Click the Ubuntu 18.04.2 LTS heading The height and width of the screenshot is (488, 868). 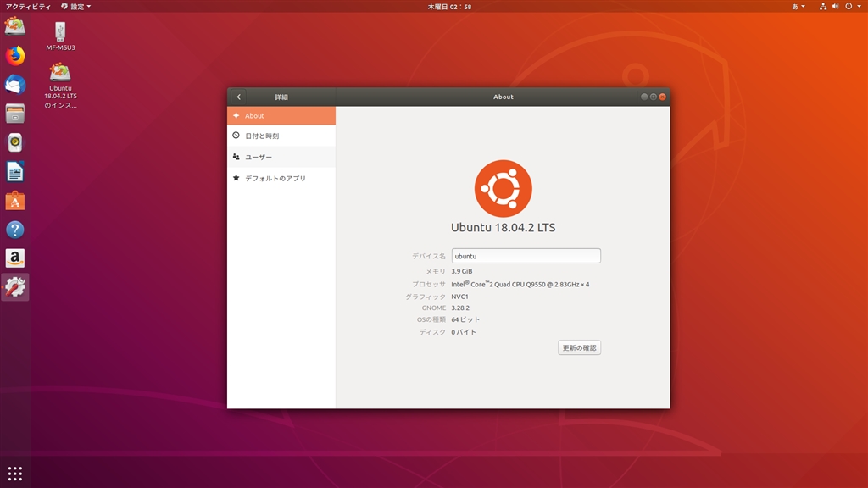click(x=504, y=227)
